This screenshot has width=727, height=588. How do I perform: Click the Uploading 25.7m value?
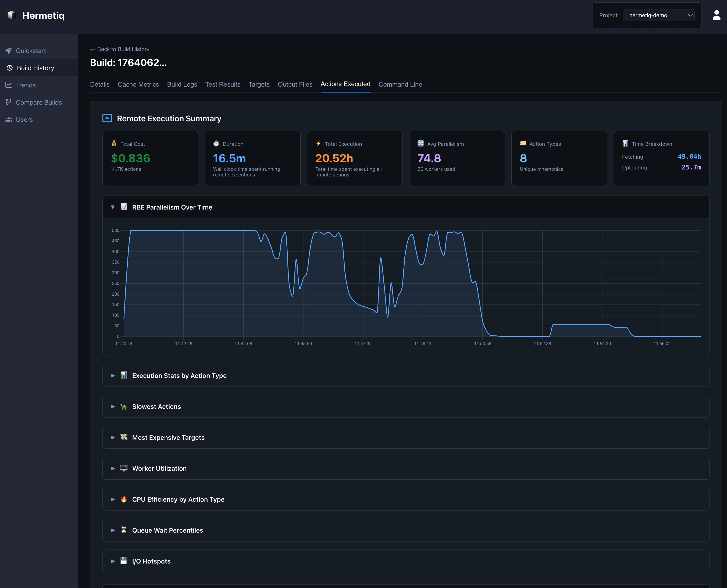point(691,167)
